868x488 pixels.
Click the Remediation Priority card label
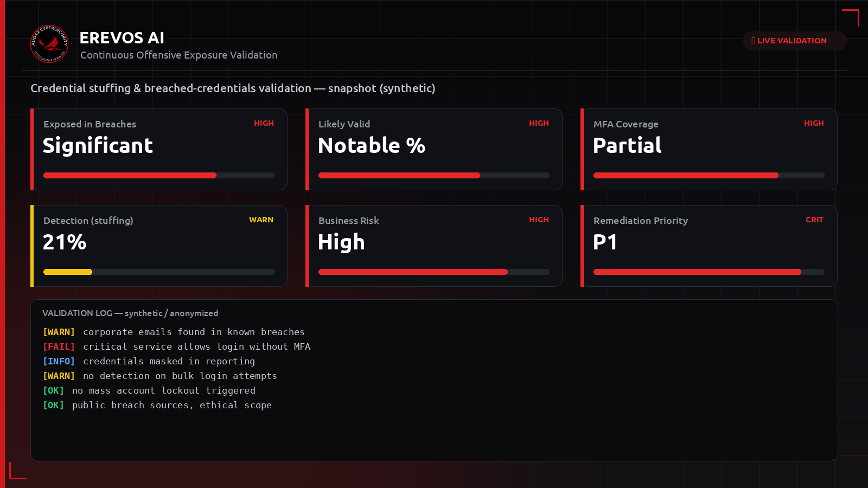point(640,221)
